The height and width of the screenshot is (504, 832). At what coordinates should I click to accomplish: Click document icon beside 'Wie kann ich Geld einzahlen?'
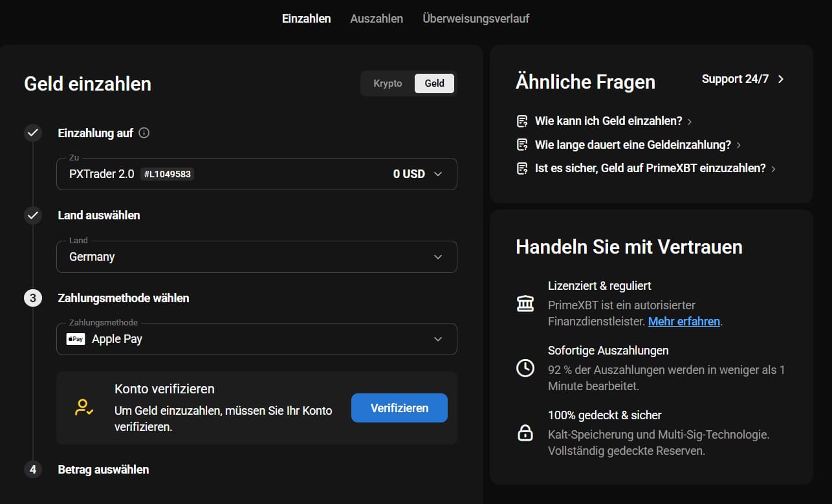pyautogui.click(x=522, y=121)
